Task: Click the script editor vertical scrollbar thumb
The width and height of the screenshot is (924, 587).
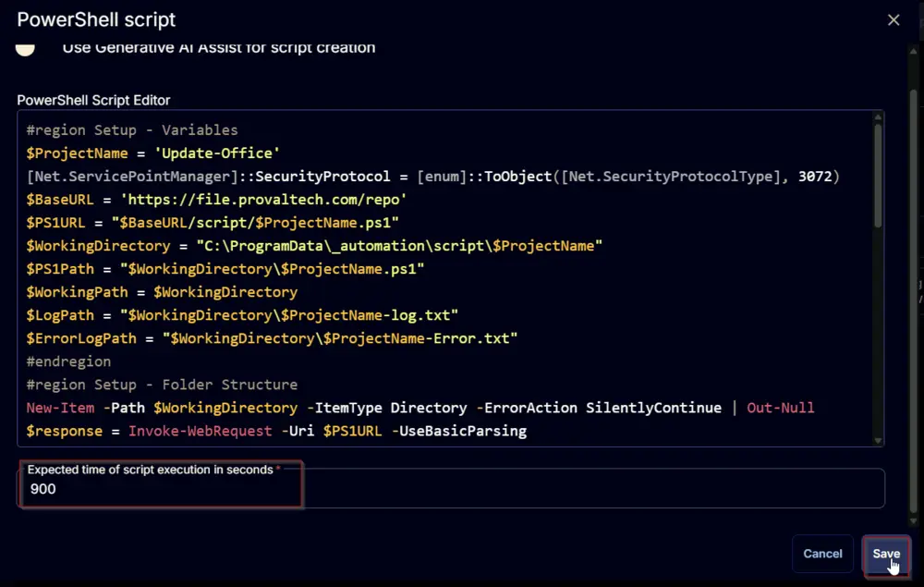Action: 878,175
